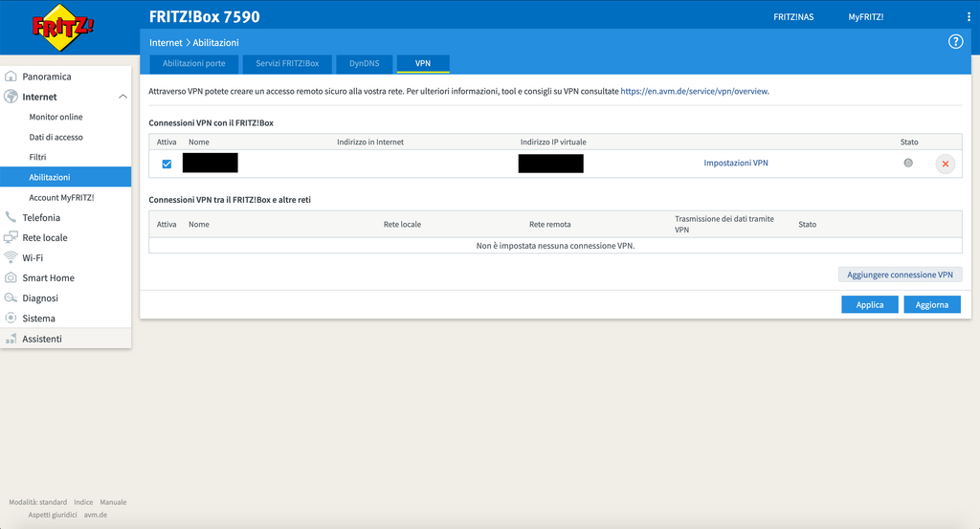Click the Telefonia phone icon

11,217
